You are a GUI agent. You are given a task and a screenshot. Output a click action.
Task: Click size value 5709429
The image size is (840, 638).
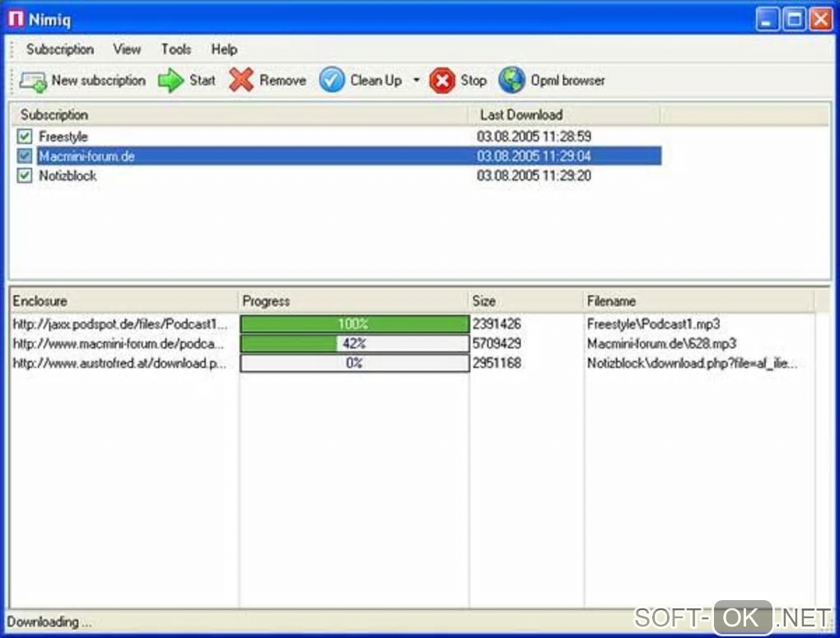497,343
